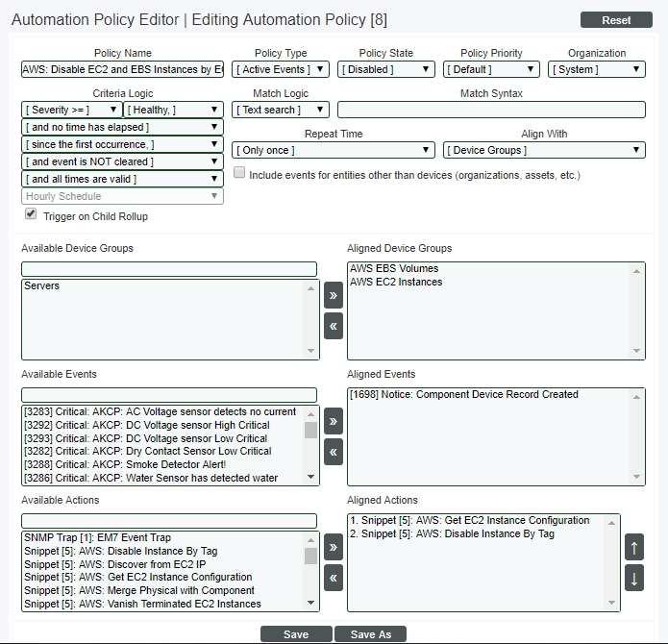Select AWS EBS Volumes in aligned groups
This screenshot has height=644, width=668.
(394, 269)
